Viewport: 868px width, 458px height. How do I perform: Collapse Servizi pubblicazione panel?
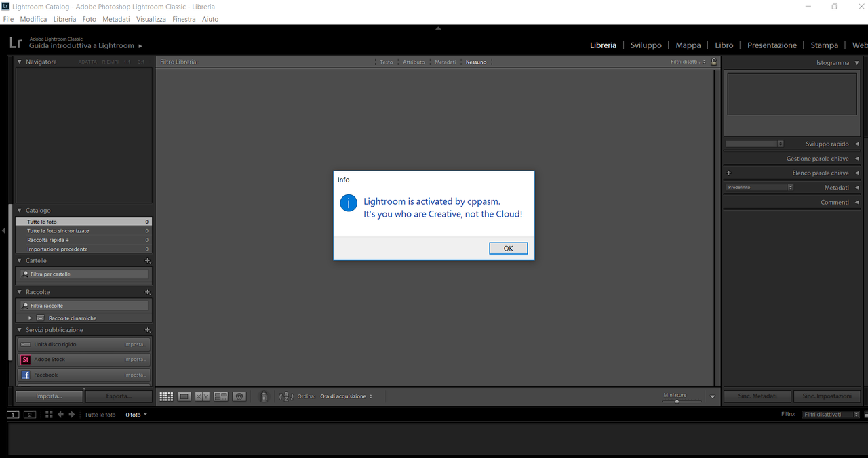click(x=19, y=330)
